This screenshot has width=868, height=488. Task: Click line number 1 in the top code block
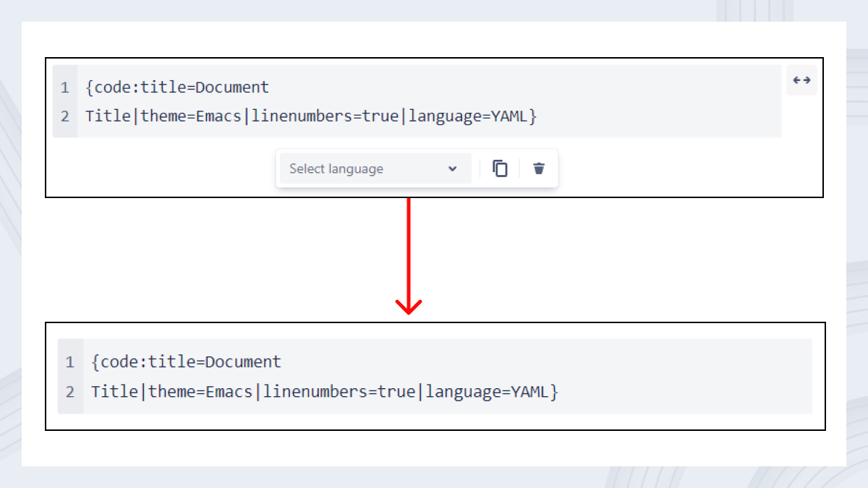click(x=64, y=87)
